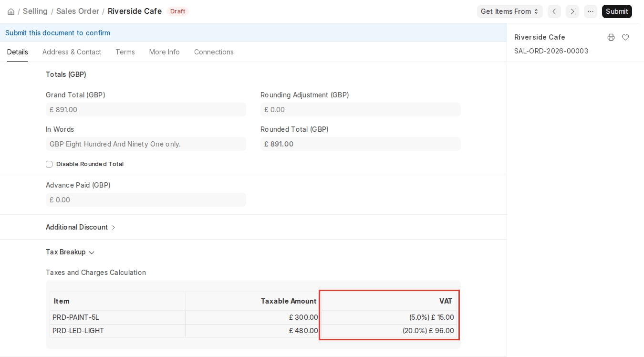Image resolution: width=644 pixels, height=357 pixels.
Task: Open the three-dot more menu
Action: click(591, 11)
